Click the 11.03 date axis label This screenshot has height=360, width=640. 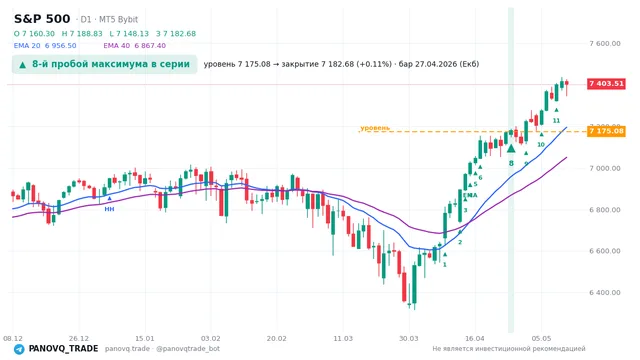point(343,338)
